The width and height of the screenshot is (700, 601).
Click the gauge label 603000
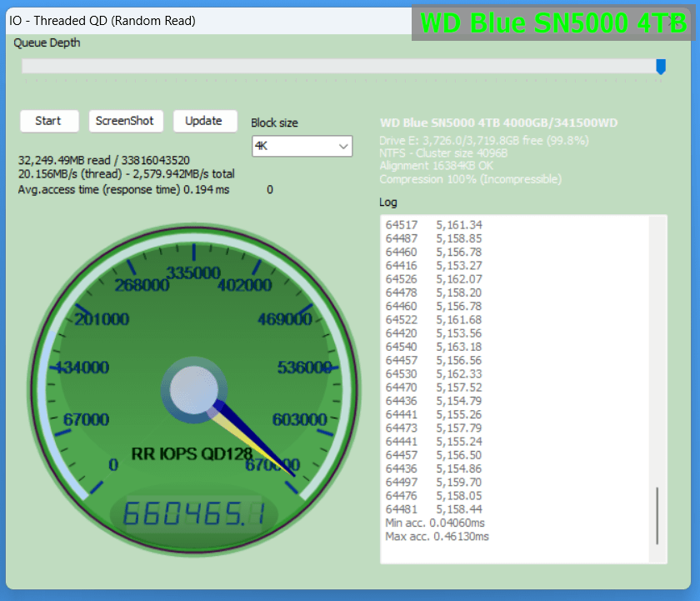[x=299, y=420]
